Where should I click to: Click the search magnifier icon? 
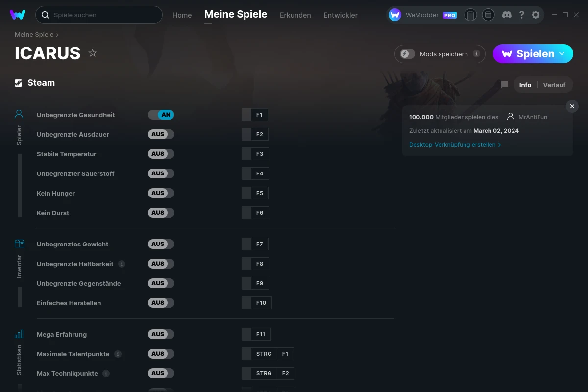tap(45, 15)
